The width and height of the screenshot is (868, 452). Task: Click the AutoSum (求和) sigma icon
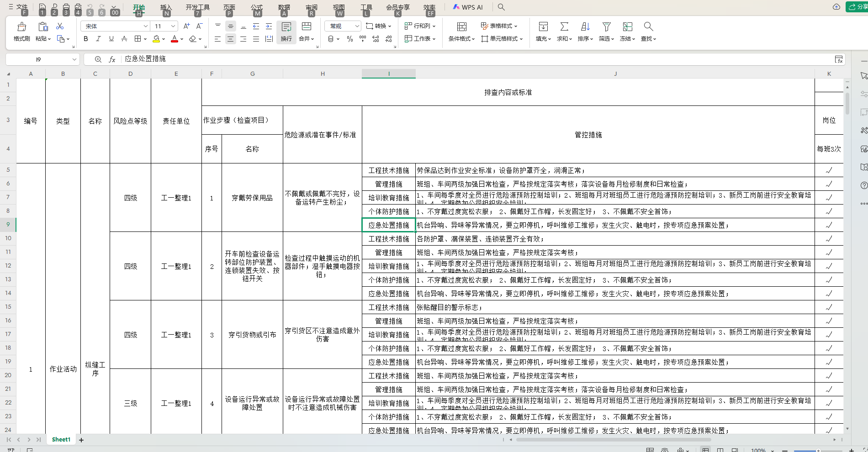[564, 27]
